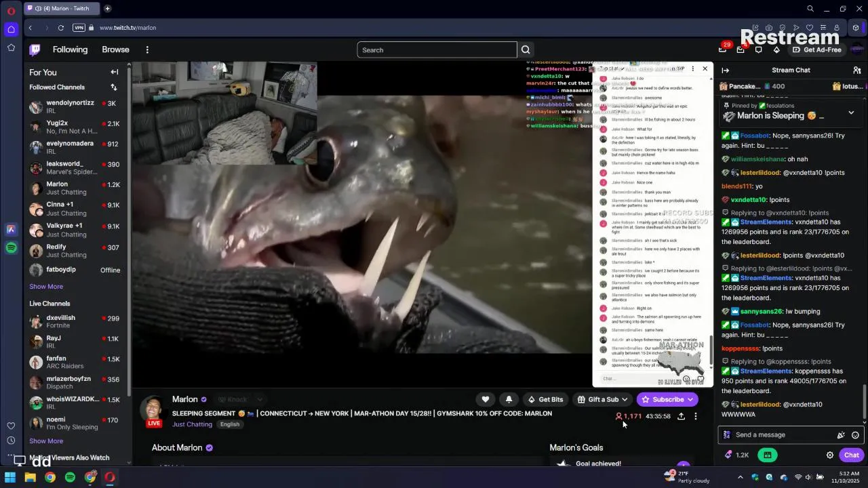Click the search magnifier button
Viewport: 868px width, 488px height.
coord(526,49)
